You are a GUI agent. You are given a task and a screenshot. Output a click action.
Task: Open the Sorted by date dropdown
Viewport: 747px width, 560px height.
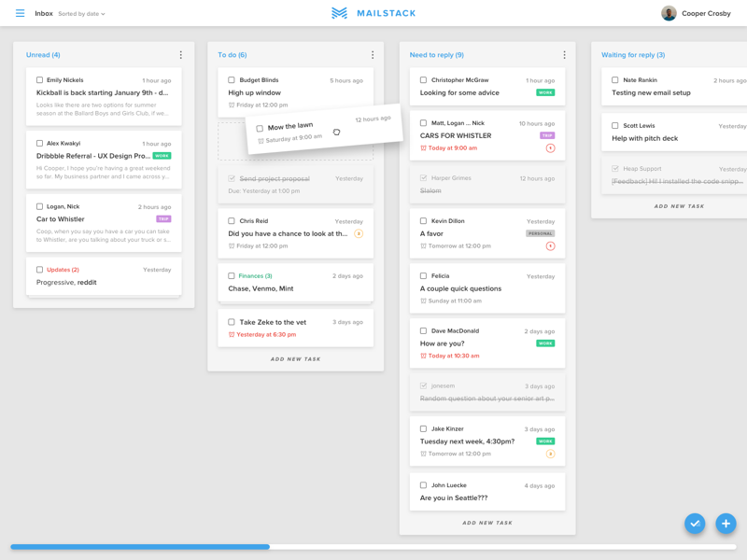(x=82, y=14)
